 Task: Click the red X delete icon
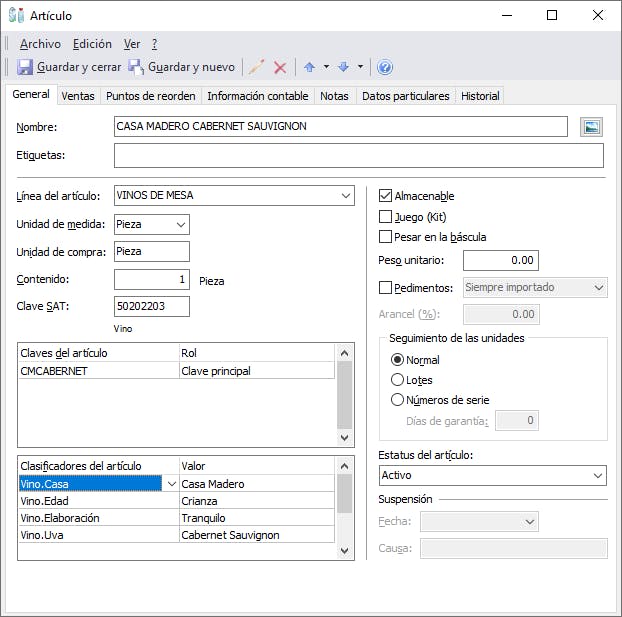280,67
